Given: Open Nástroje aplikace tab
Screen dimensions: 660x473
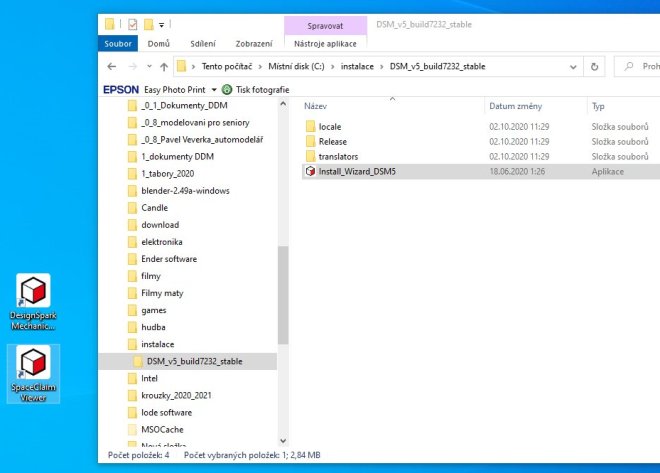Looking at the screenshot, I should click(x=325, y=43).
